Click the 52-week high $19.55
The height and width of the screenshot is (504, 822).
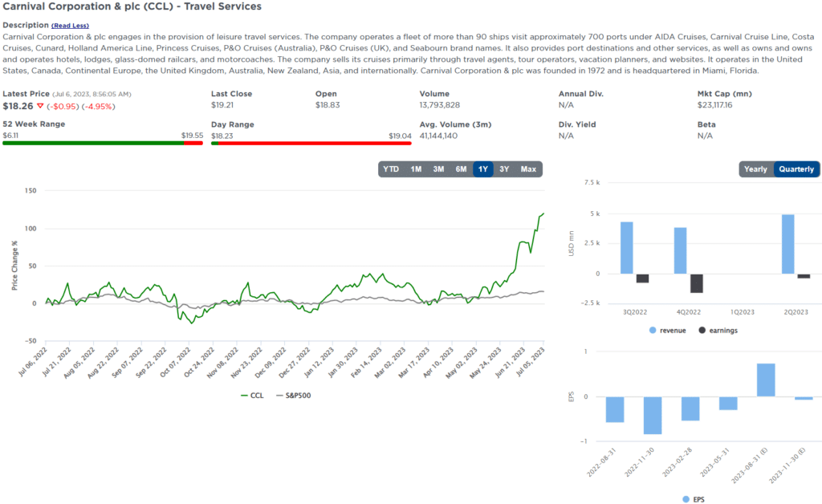[193, 135]
